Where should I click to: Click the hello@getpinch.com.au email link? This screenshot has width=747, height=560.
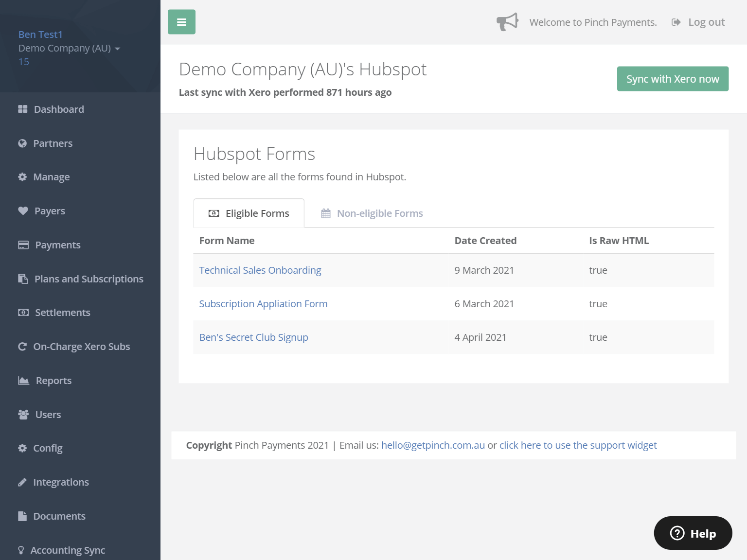[433, 445]
